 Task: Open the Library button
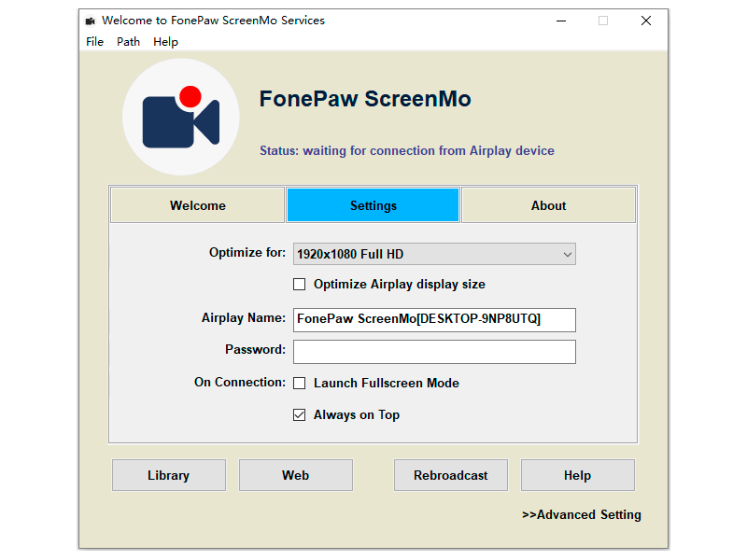pyautogui.click(x=169, y=475)
